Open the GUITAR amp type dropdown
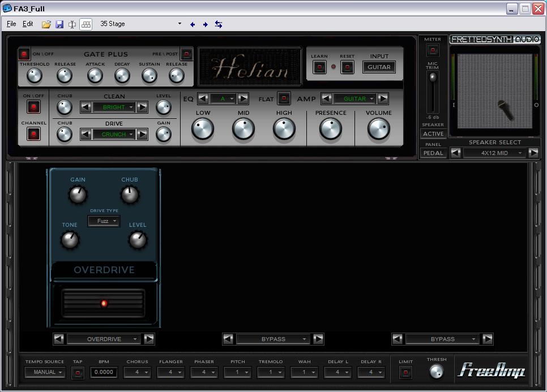This screenshot has width=547, height=392. tap(354, 98)
